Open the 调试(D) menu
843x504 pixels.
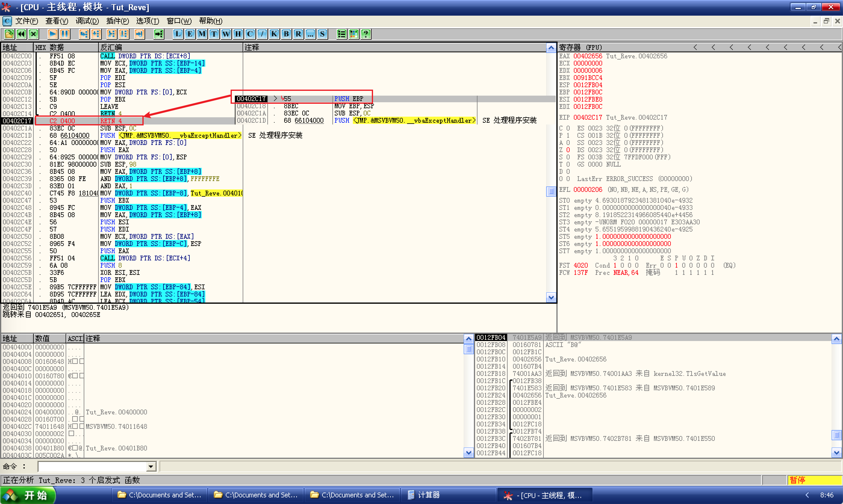(87, 21)
